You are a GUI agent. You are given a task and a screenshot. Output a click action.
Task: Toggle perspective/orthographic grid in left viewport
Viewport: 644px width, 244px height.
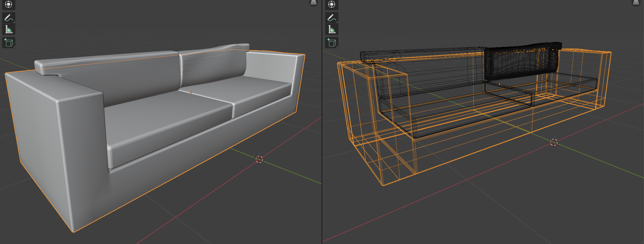[x=314, y=3]
